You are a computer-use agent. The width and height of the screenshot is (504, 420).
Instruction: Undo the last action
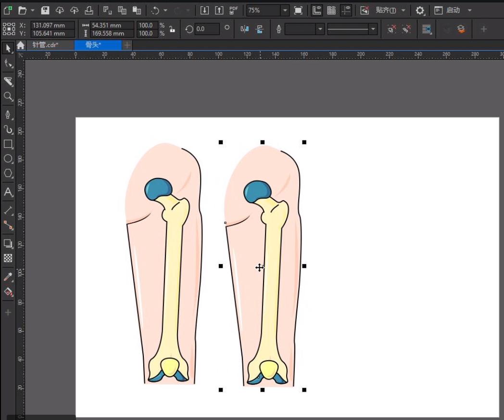point(155,10)
